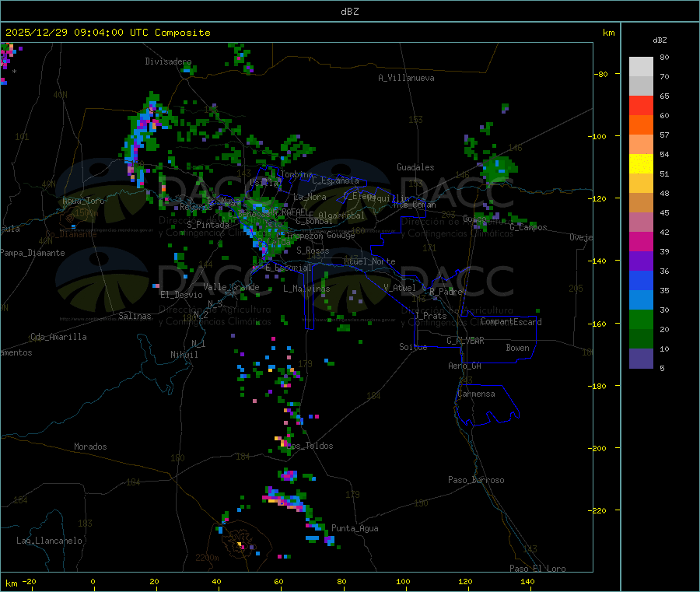This screenshot has width=700, height=592.
Task: Click the Los_Toldos map label
Action: pos(309,446)
